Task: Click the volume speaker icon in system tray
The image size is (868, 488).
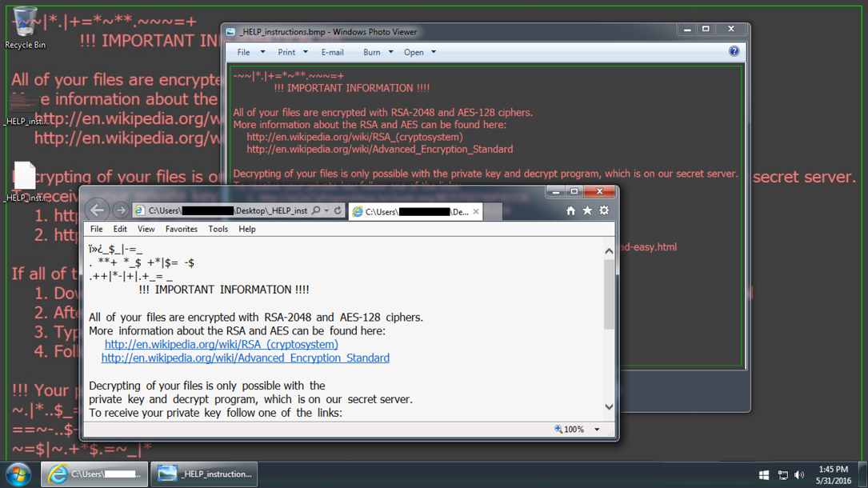Action: 799,475
